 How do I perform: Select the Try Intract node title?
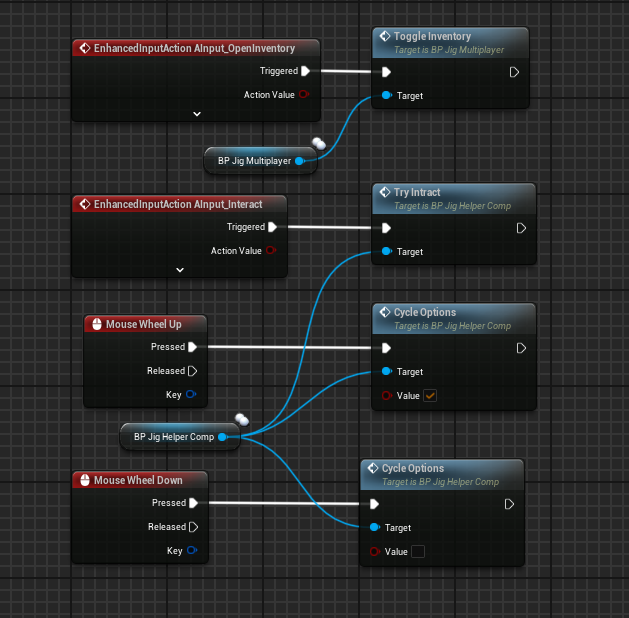(x=417, y=192)
